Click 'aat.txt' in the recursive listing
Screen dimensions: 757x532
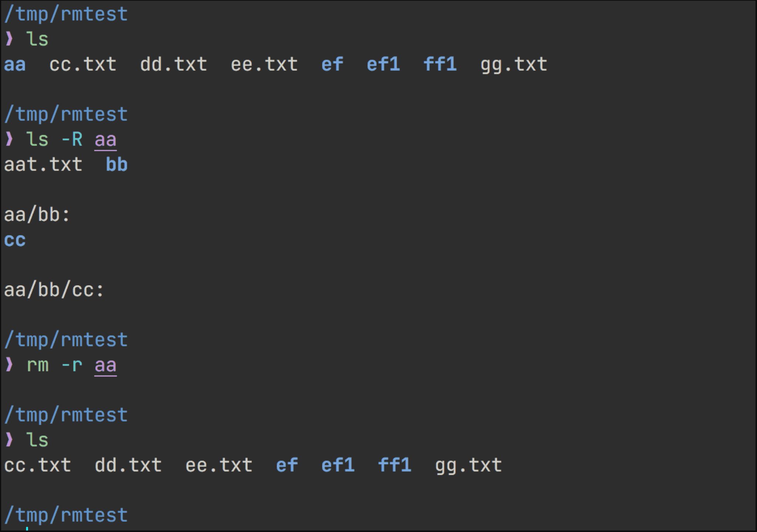coord(43,165)
